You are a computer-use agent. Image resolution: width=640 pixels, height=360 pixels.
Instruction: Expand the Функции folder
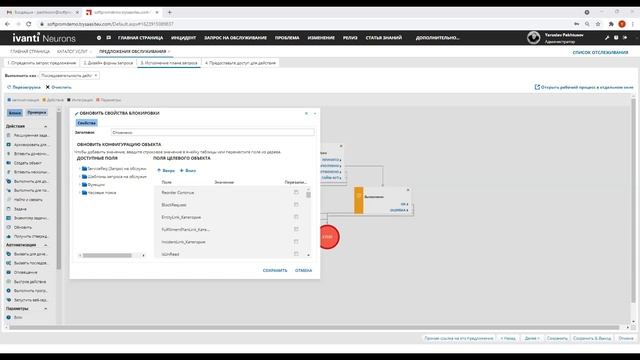(x=80, y=184)
